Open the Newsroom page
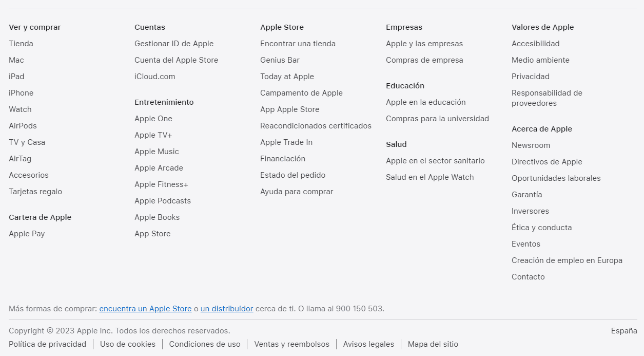 point(531,145)
